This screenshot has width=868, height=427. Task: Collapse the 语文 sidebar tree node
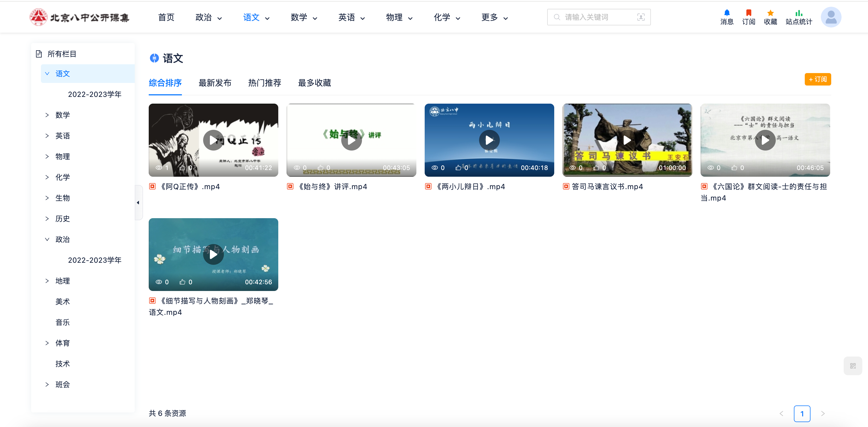point(47,74)
